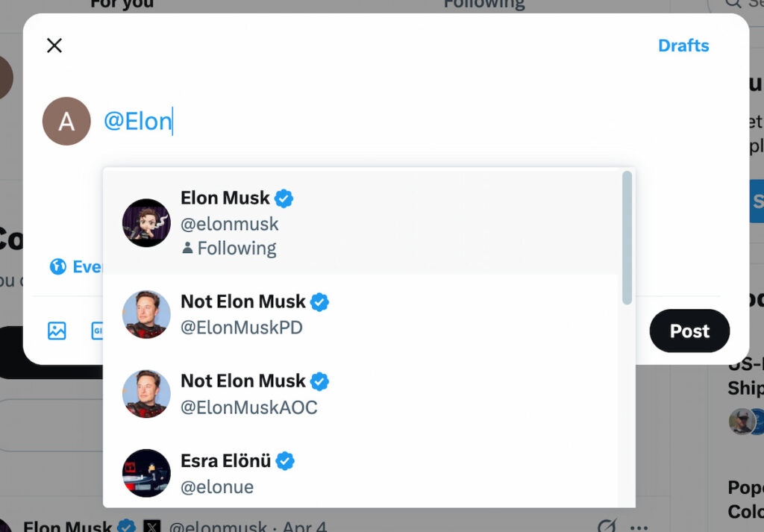Select the @ElonMuskPD suggestion
The width and height of the screenshot is (764, 532).
(x=360, y=314)
